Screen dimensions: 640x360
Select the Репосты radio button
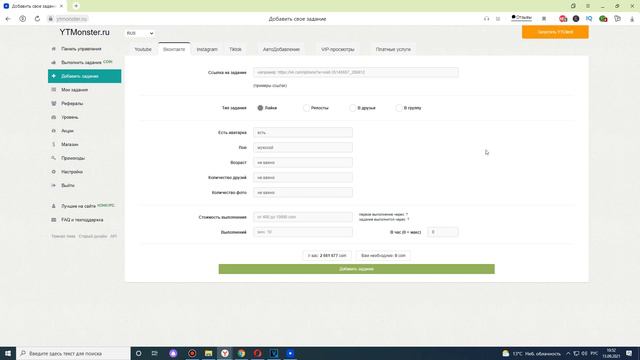point(306,108)
